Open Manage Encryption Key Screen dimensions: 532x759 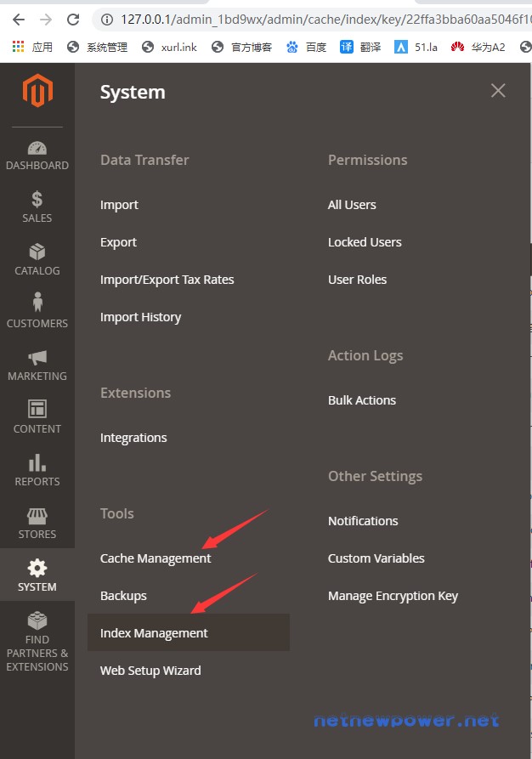pos(393,596)
